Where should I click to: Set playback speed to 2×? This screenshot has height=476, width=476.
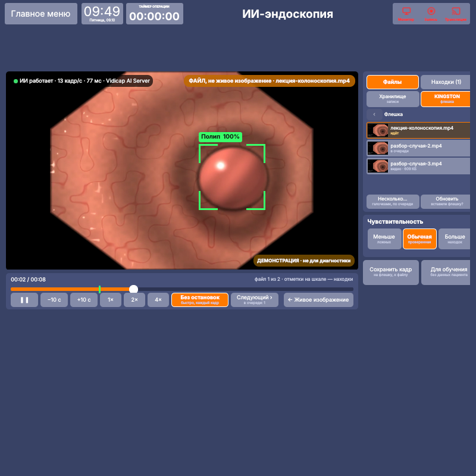point(134,300)
